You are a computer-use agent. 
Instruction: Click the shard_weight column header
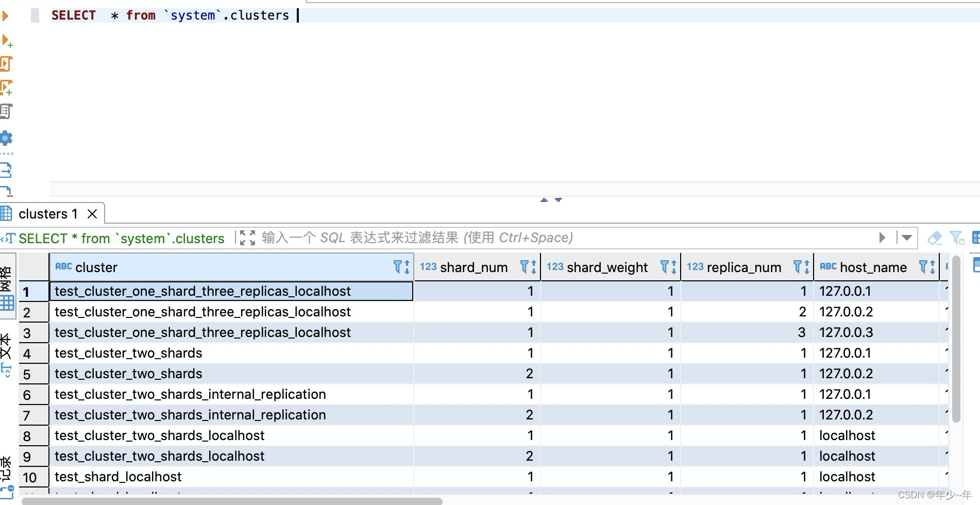tap(611, 267)
